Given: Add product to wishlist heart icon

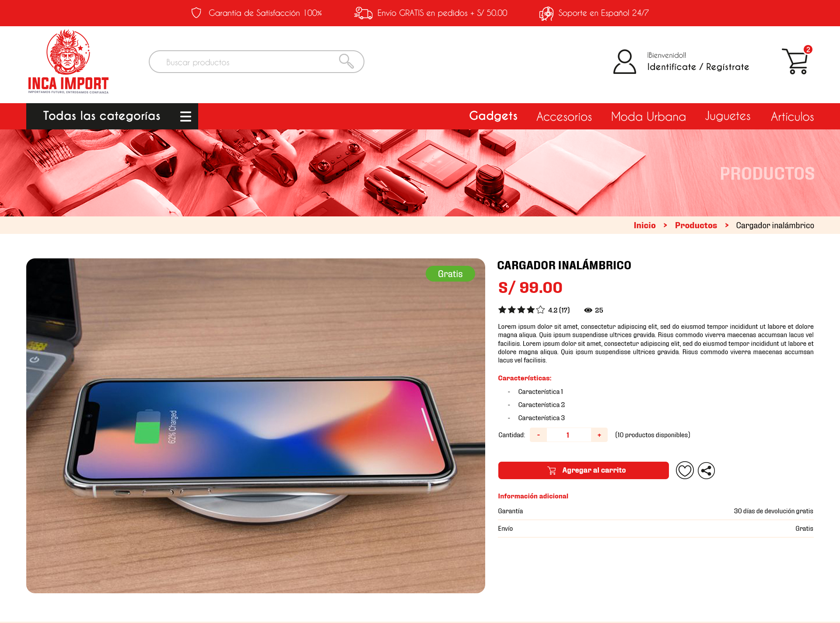Looking at the screenshot, I should click(685, 470).
